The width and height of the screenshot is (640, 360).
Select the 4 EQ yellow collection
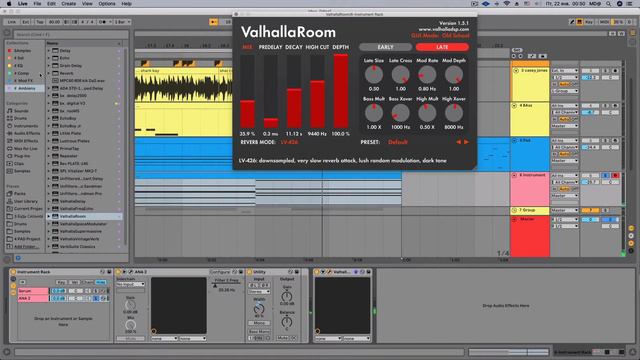[x=19, y=66]
